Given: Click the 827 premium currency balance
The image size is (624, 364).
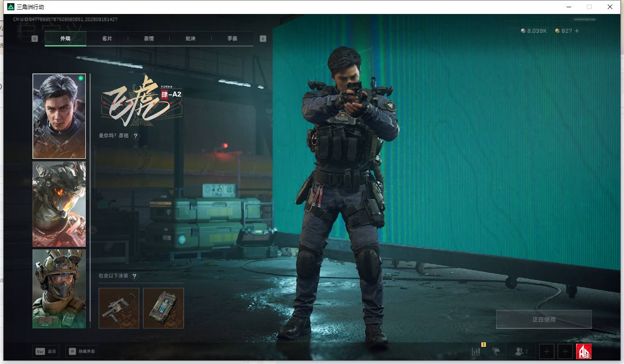Looking at the screenshot, I should pos(567,31).
